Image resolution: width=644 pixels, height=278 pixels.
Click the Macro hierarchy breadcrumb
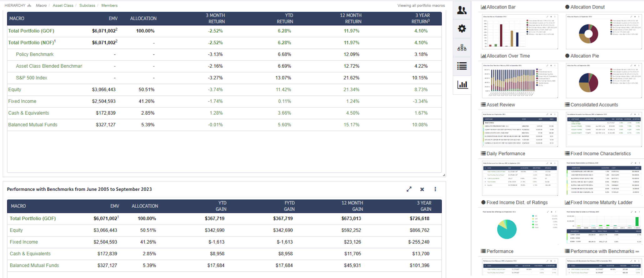click(x=41, y=5)
